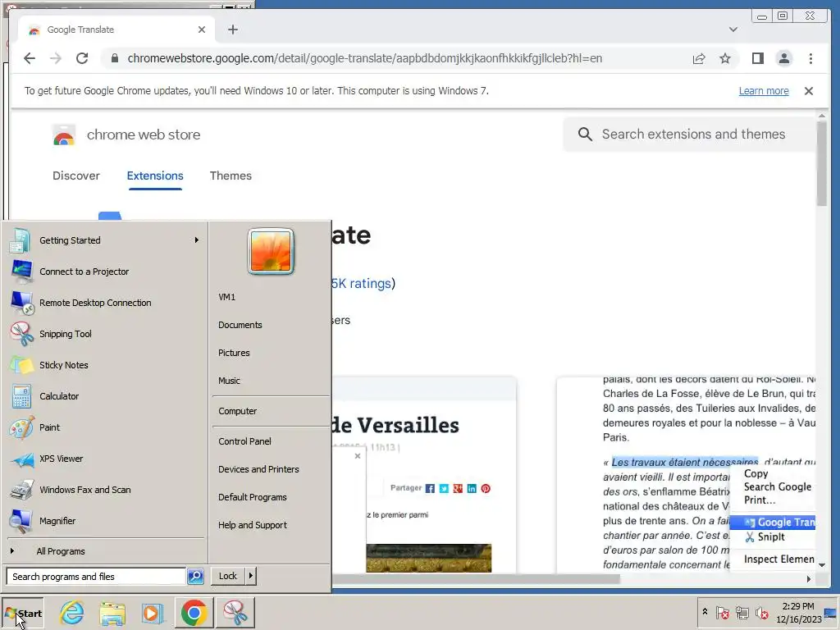Click the horizontal scrollbar right arrow

coord(808,579)
